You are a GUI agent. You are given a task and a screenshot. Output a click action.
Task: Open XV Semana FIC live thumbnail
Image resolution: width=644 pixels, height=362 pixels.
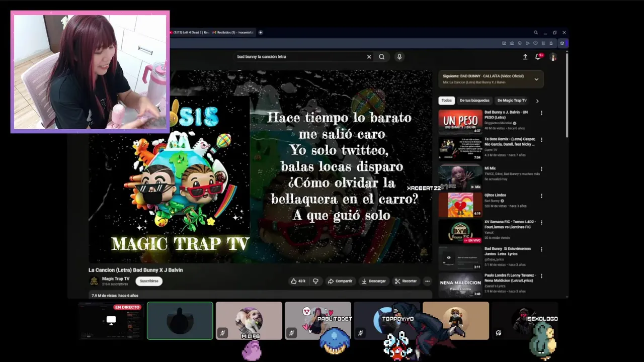[x=460, y=231]
